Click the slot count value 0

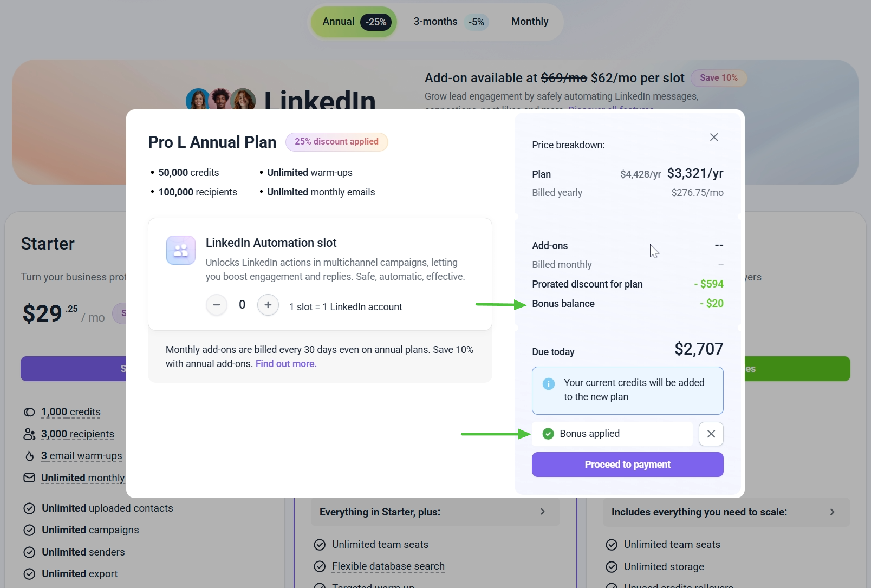[242, 305]
